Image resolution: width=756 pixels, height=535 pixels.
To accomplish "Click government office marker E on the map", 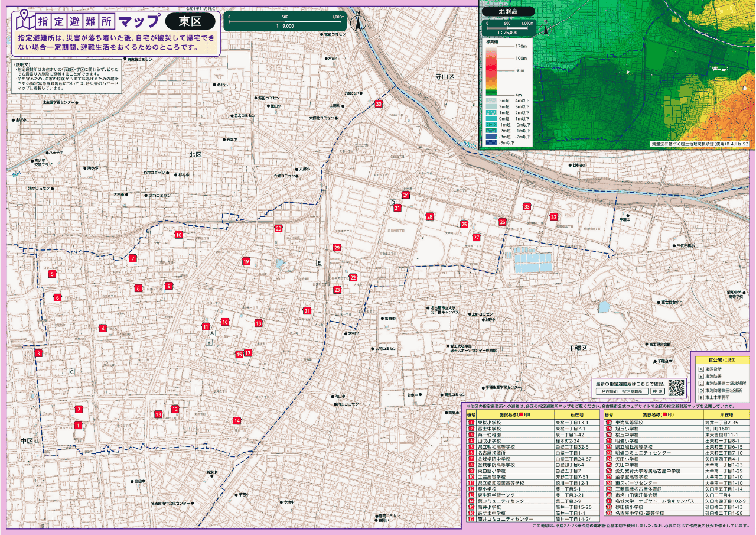I will tap(320, 263).
